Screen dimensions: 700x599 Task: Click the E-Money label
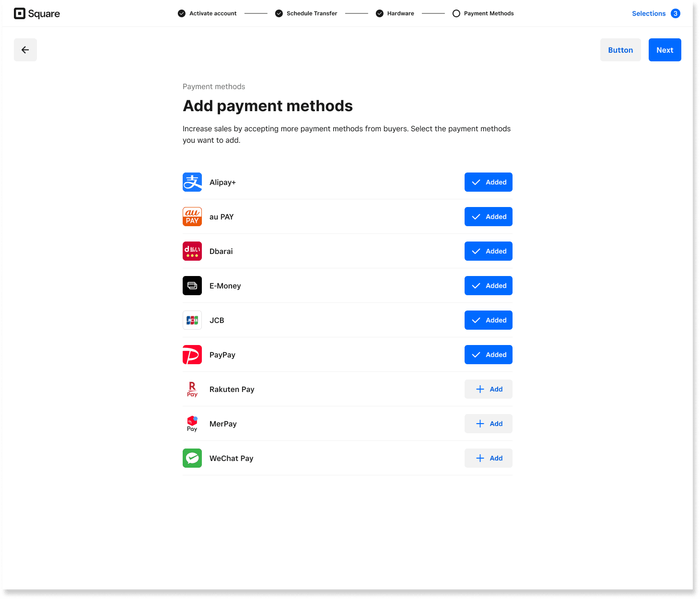(225, 286)
